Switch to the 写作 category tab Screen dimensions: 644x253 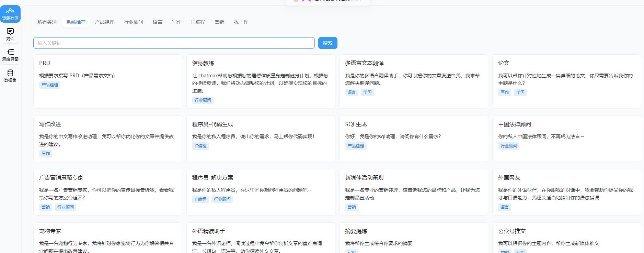point(177,22)
